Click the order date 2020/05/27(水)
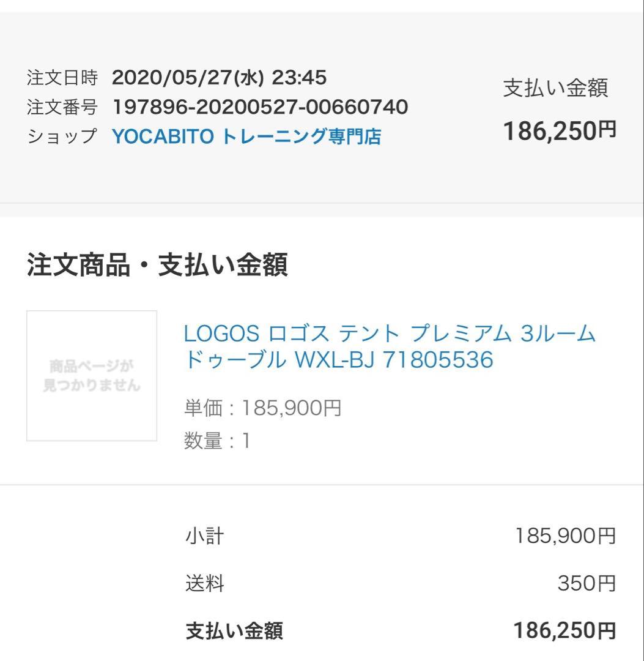The height and width of the screenshot is (661, 644). (188, 78)
